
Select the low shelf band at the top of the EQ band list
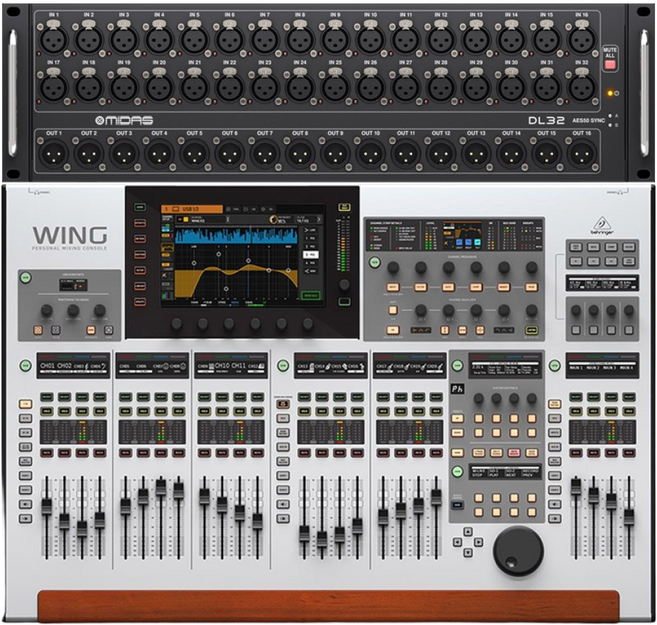click(311, 230)
